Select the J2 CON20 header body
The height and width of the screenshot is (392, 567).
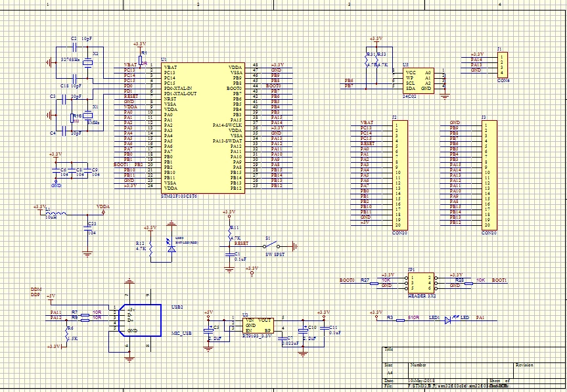(x=399, y=175)
